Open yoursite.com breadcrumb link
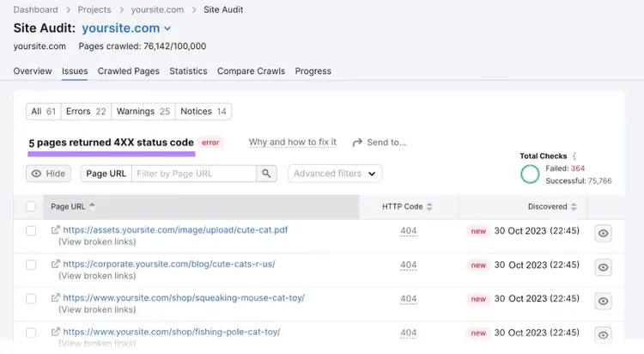Screen dimensions: 644x354 [x=157, y=9]
